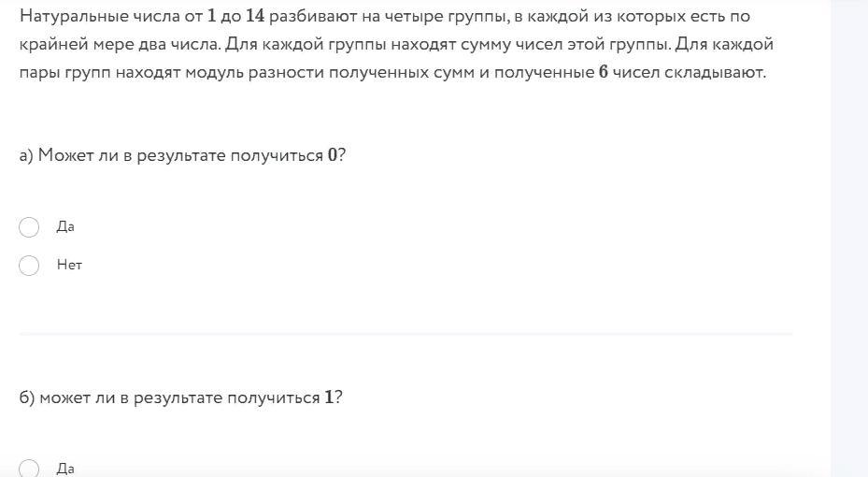Screen dimensions: 868x477
Task: Click the bold number 6 before "чисел складывают"
Action: (604, 73)
